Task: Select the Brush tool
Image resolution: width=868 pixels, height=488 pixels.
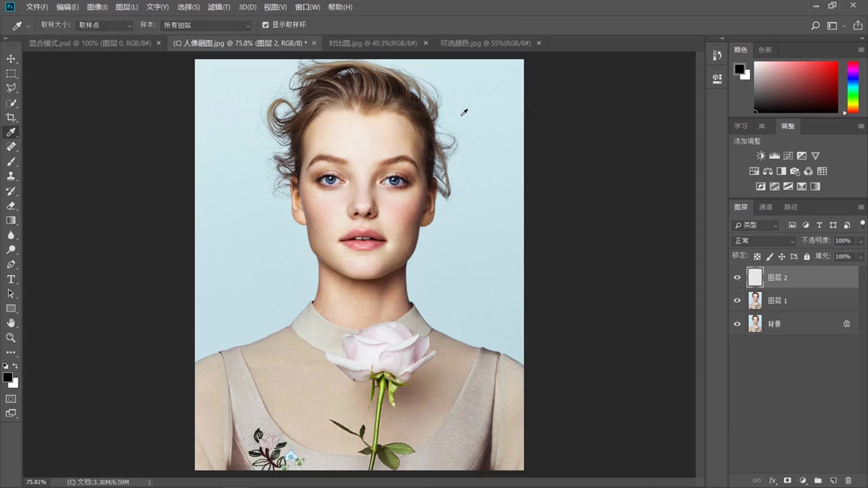Action: pyautogui.click(x=11, y=161)
